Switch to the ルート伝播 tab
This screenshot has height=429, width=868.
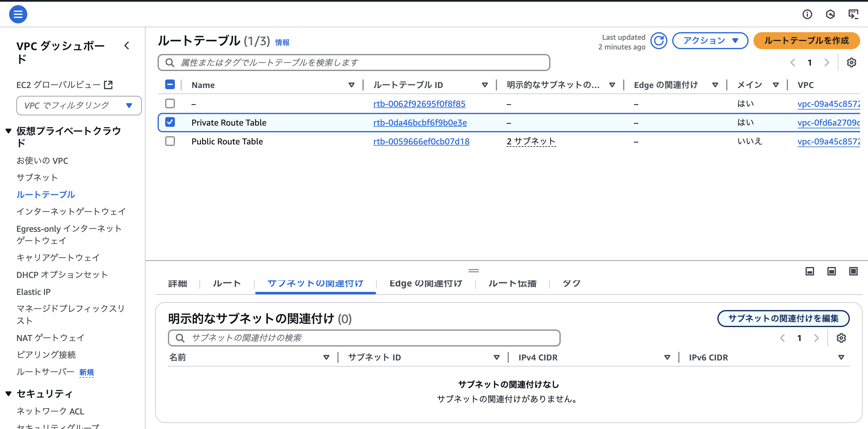[x=512, y=283]
